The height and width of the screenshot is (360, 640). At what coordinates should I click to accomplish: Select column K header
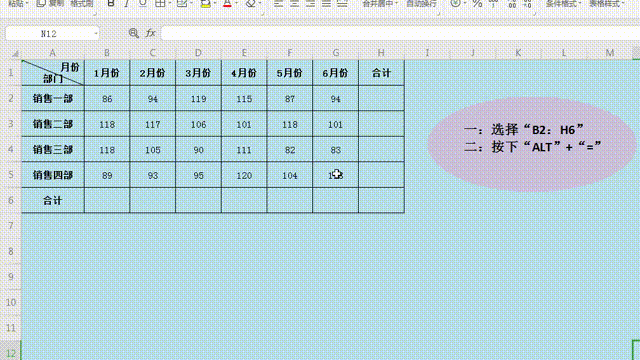pyautogui.click(x=518, y=53)
